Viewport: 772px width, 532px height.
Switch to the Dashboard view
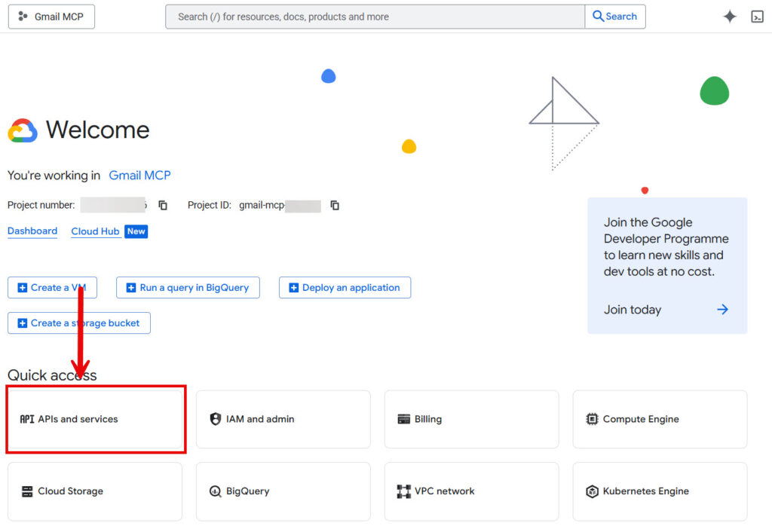pos(32,231)
